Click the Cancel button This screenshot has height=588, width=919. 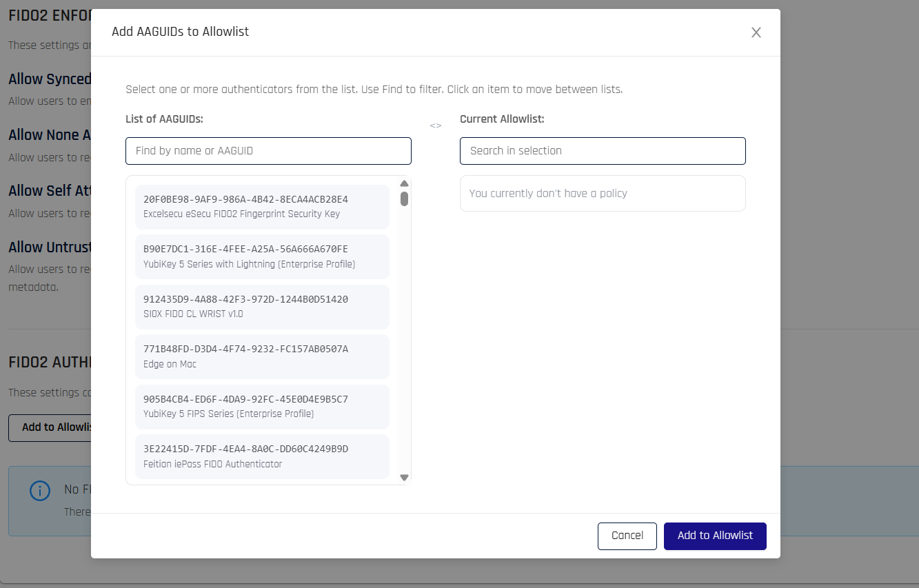click(627, 536)
